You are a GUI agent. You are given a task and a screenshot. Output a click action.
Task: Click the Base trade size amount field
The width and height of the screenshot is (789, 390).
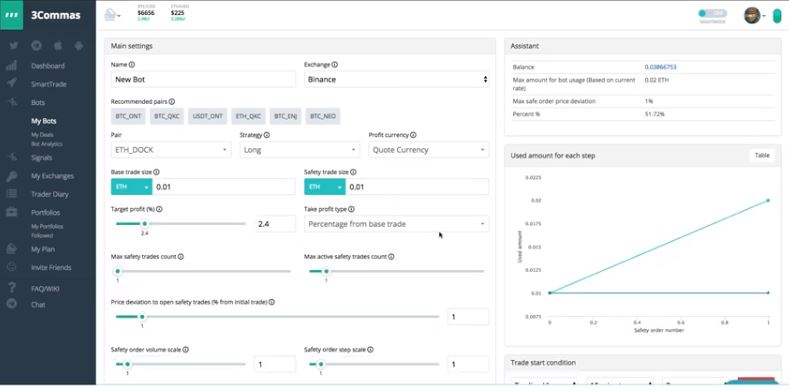coord(224,187)
